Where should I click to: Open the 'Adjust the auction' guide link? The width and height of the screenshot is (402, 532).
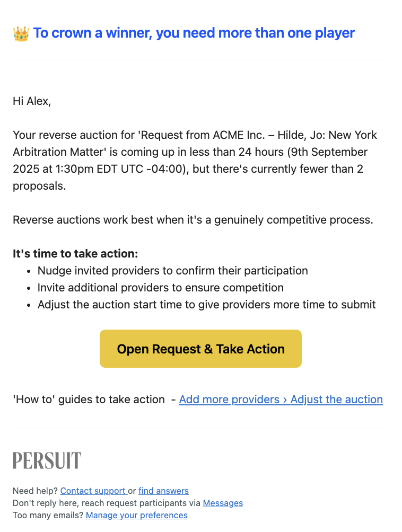point(336,400)
